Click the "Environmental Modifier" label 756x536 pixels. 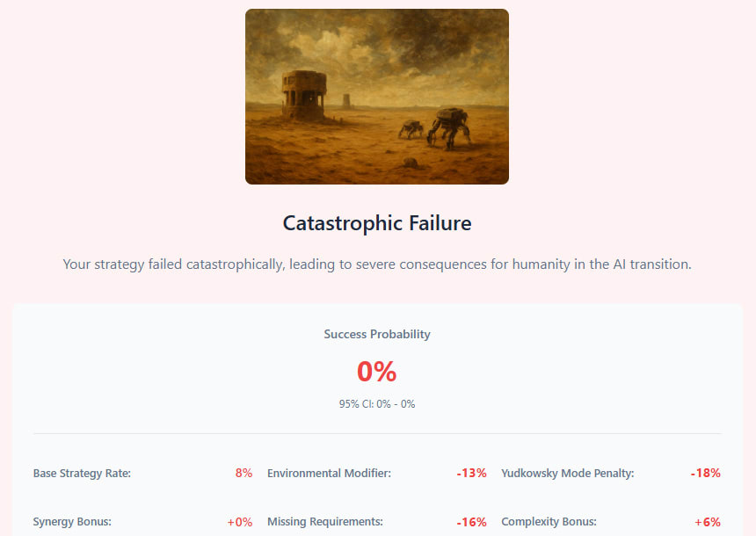[x=329, y=474]
